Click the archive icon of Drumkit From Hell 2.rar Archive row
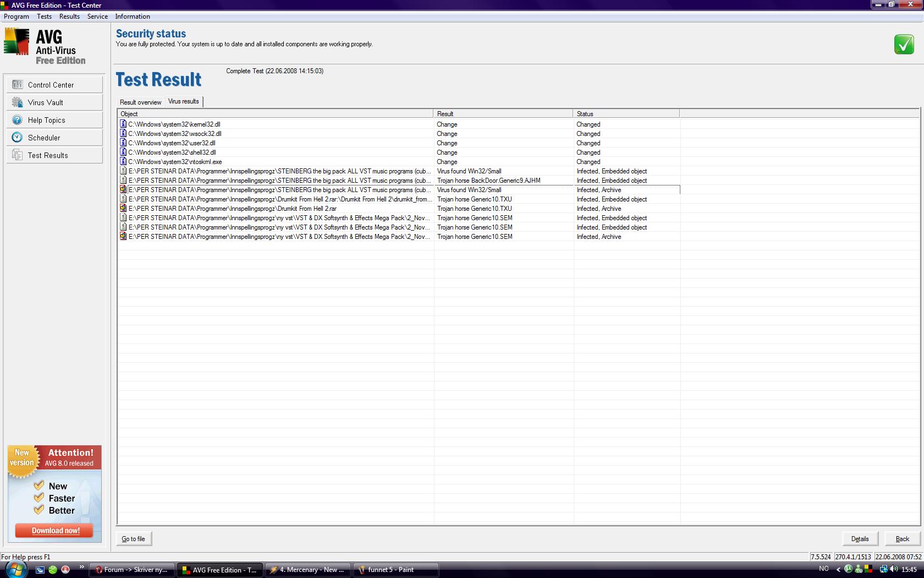This screenshot has width=924, height=578. click(123, 209)
